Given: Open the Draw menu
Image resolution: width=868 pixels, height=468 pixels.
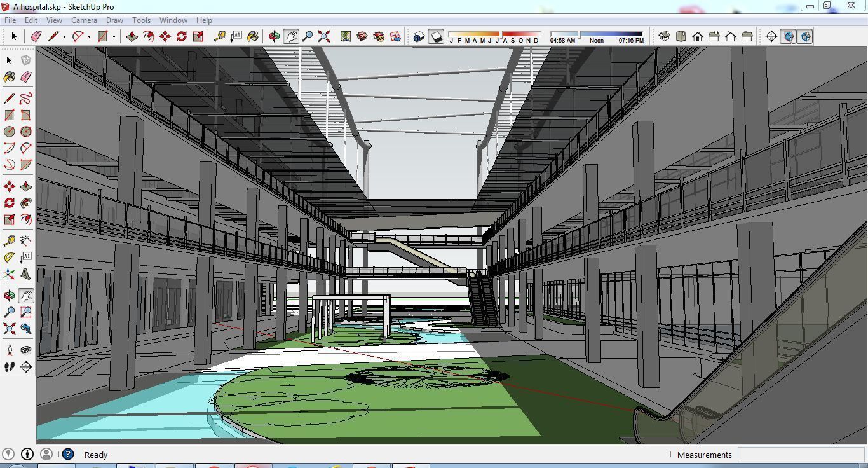Looking at the screenshot, I should (x=114, y=20).
